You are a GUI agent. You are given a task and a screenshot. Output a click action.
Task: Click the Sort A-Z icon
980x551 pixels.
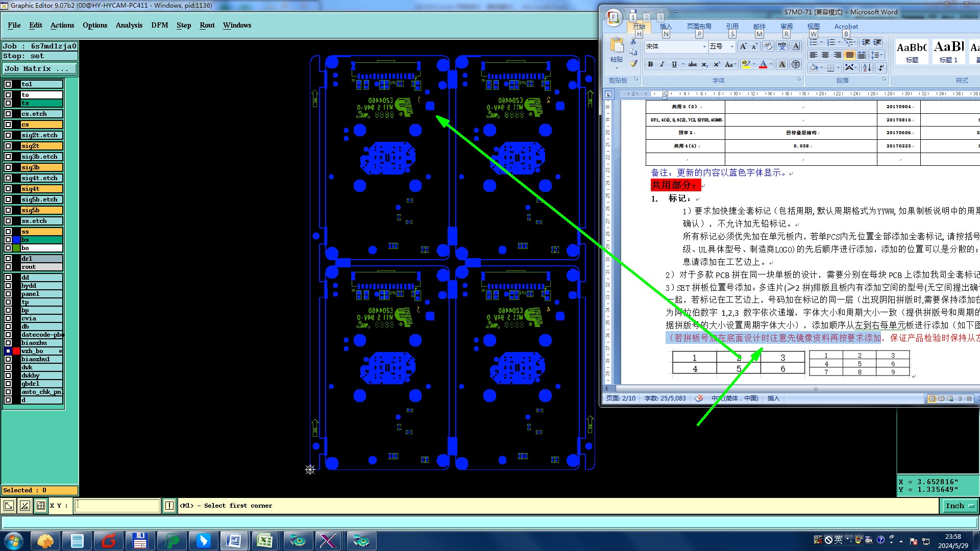867,67
